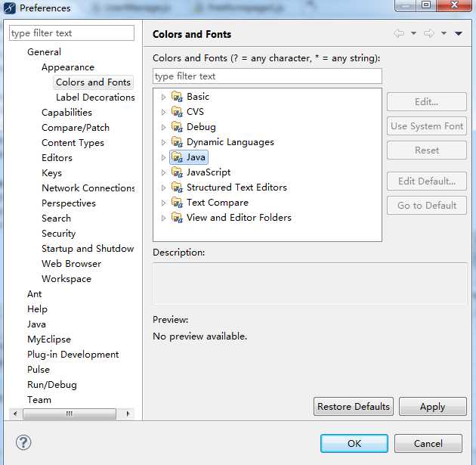Viewport: 476px width, 465px height.
Task: Select Colors and Fonts tree item
Action: coord(93,82)
